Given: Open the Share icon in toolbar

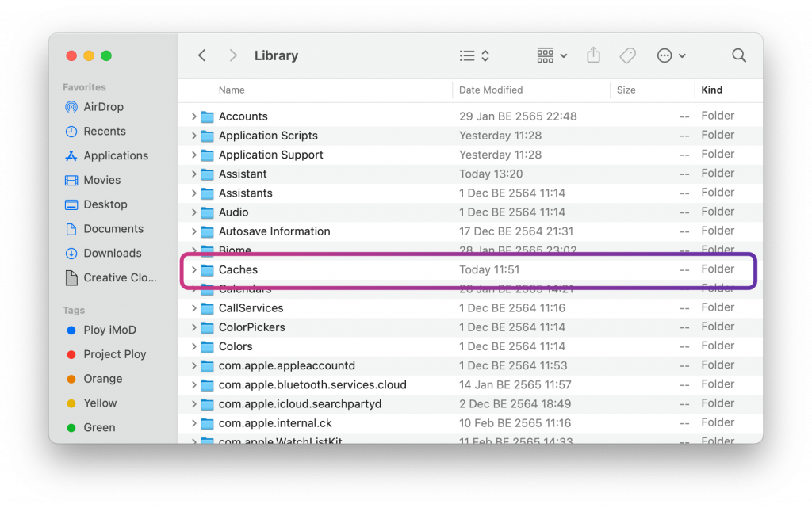Looking at the screenshot, I should pyautogui.click(x=593, y=55).
